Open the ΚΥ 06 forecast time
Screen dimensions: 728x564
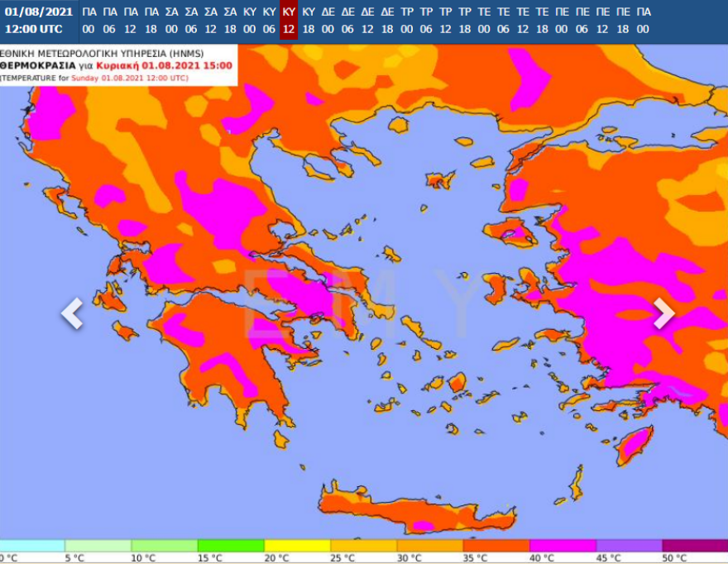[x=269, y=20]
